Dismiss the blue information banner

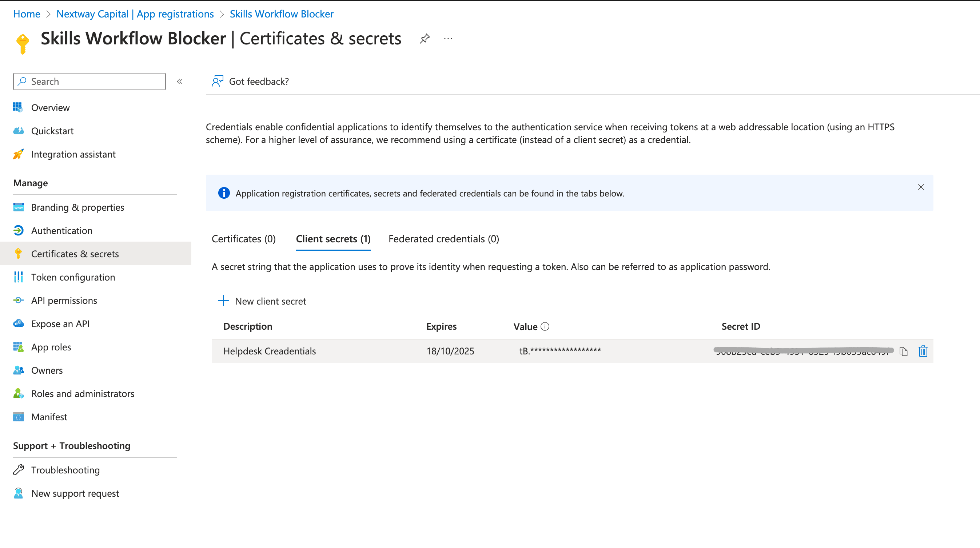(921, 187)
